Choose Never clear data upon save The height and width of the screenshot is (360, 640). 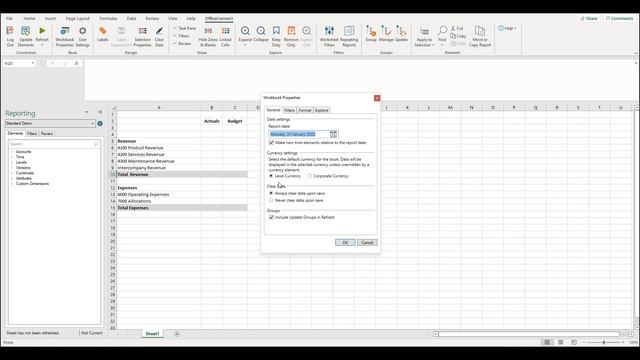pos(271,200)
